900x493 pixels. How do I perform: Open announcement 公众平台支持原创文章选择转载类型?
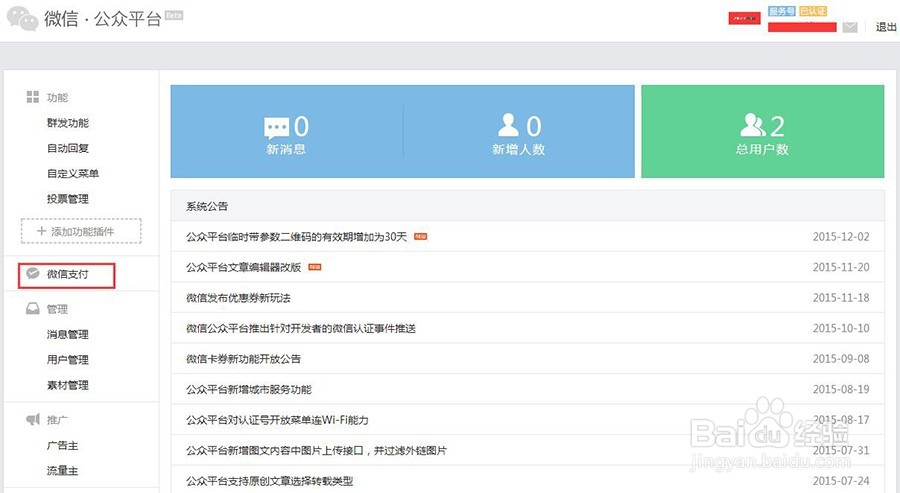[269, 481]
